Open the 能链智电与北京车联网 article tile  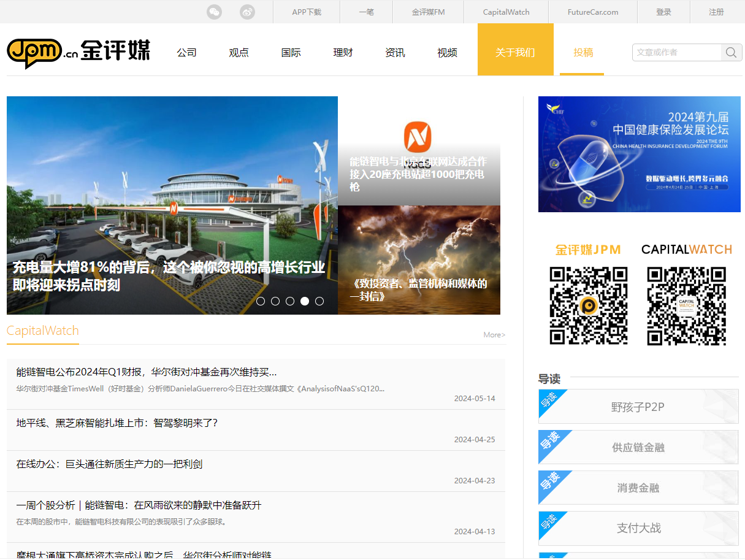pyautogui.click(x=419, y=151)
